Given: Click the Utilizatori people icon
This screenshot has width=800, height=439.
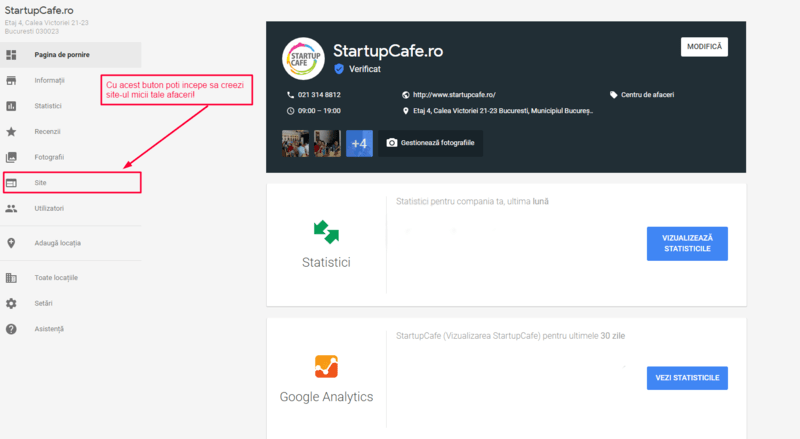Looking at the screenshot, I should [x=11, y=208].
